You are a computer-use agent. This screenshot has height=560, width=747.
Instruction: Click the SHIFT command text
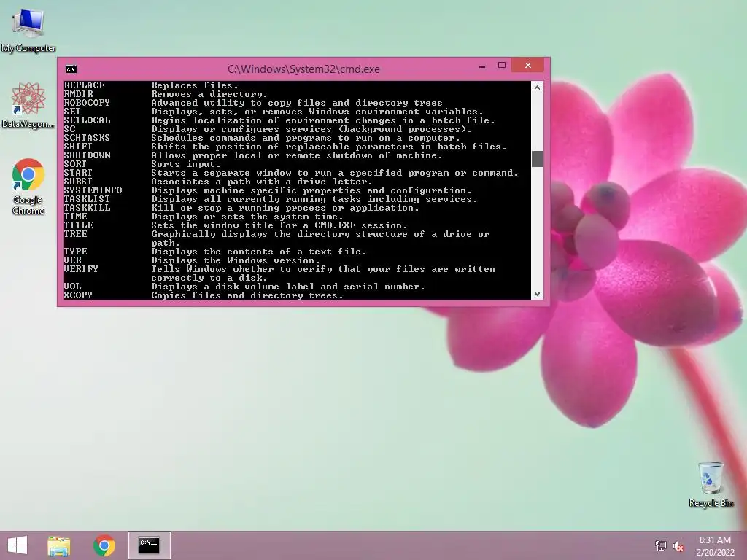pos(78,147)
